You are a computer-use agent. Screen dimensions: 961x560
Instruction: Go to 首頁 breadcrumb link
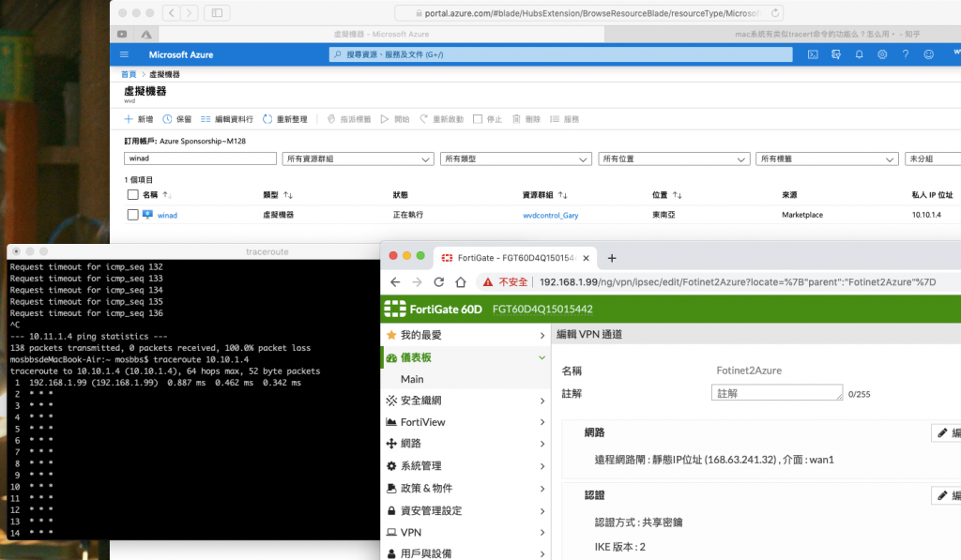(129, 74)
